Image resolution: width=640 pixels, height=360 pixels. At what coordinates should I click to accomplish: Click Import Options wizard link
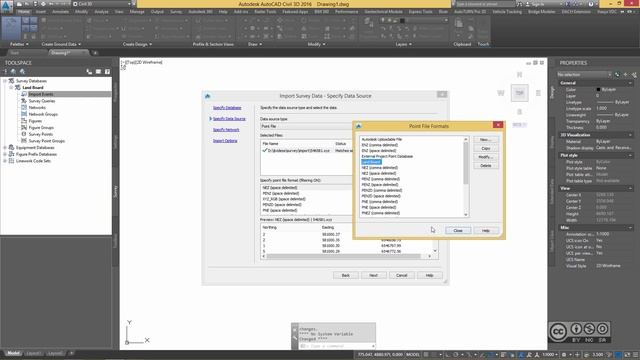(x=225, y=141)
